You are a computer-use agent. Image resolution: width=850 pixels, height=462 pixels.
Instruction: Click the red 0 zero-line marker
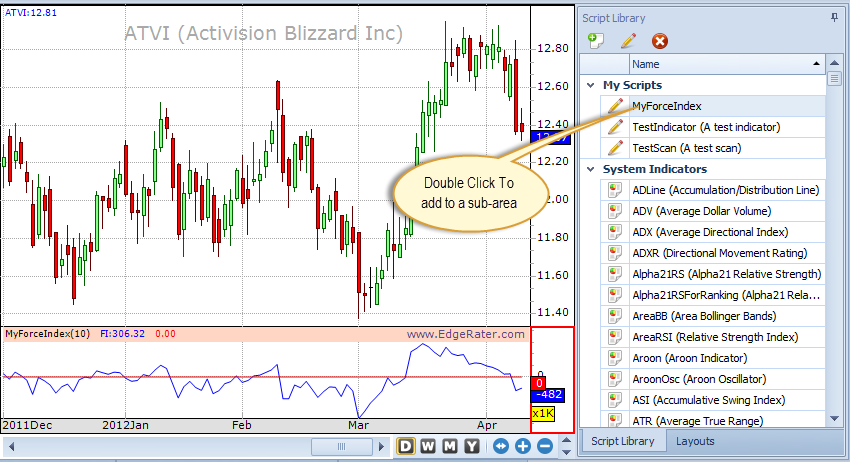click(539, 383)
